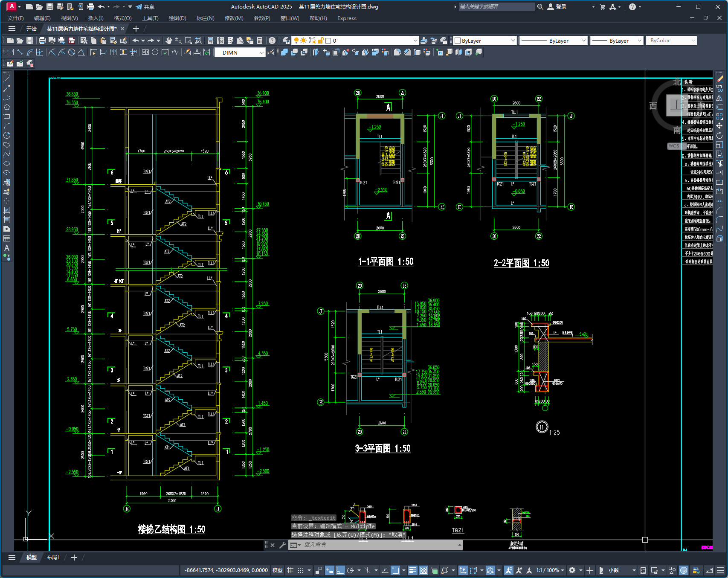This screenshot has width=728, height=578.
Task: Toggle Dynamic Input in status bar
Action: click(x=329, y=570)
